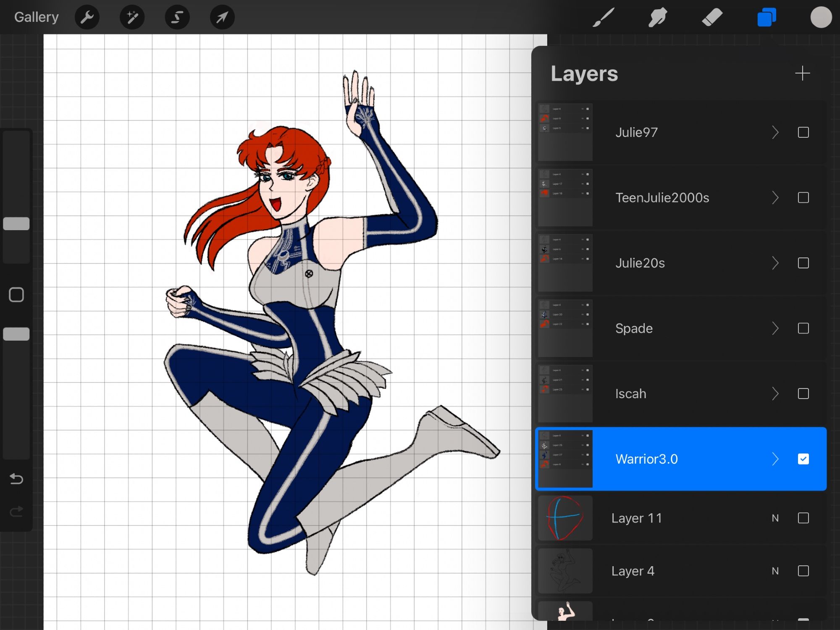
Task: Open the active color picker circle
Action: (821, 17)
